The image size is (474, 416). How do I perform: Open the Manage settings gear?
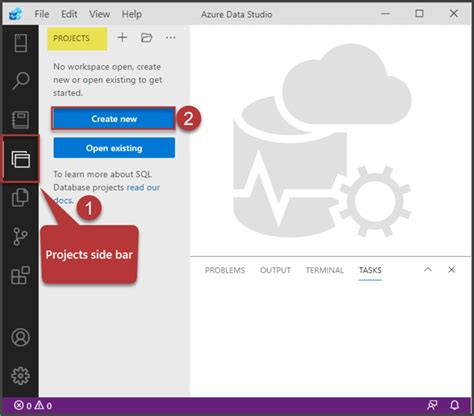(x=21, y=376)
